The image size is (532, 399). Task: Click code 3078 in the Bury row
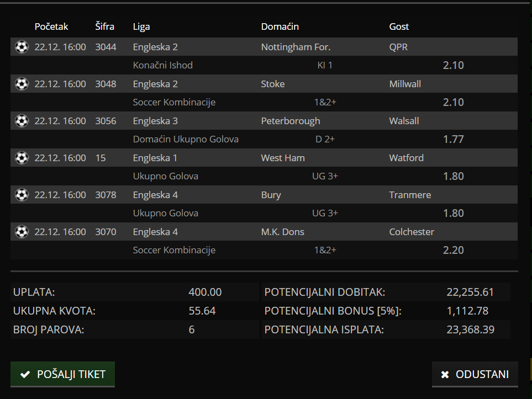point(106,195)
